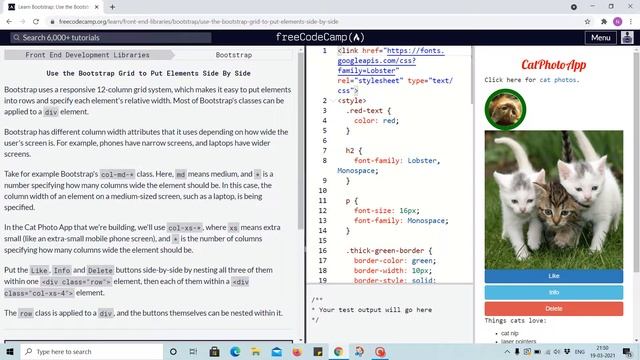
Task: Click the Delete button in preview
Action: [554, 309]
